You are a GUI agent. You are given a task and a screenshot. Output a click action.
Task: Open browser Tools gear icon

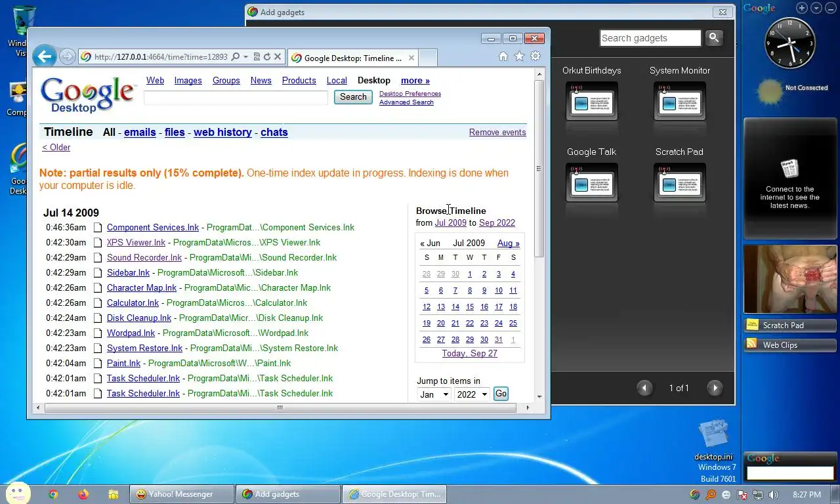click(535, 56)
